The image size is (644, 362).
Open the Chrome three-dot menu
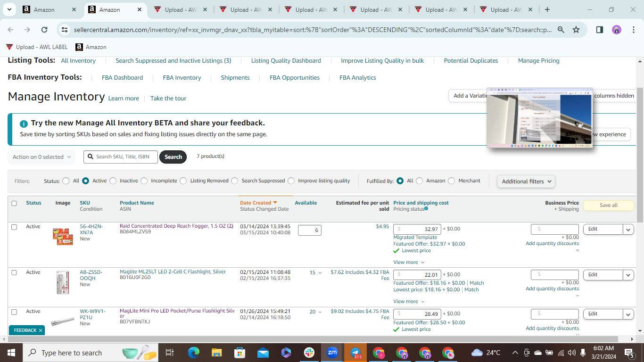tap(633, 30)
